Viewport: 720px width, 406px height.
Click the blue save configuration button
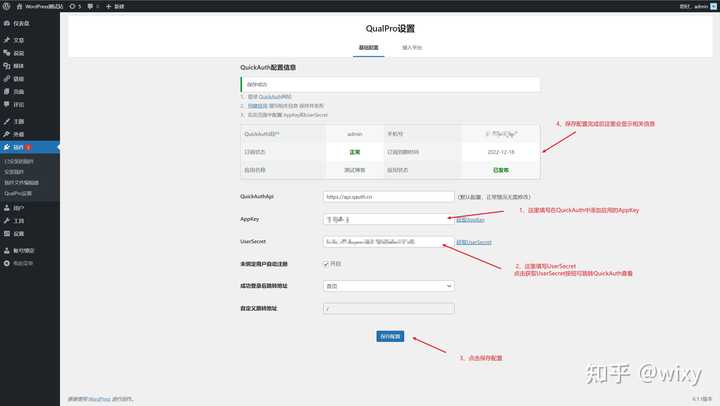tap(390, 336)
